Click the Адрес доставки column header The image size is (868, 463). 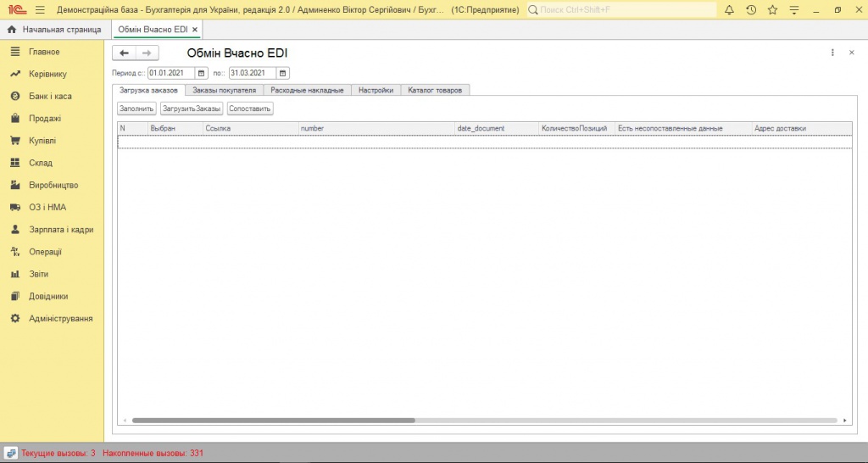(x=802, y=128)
